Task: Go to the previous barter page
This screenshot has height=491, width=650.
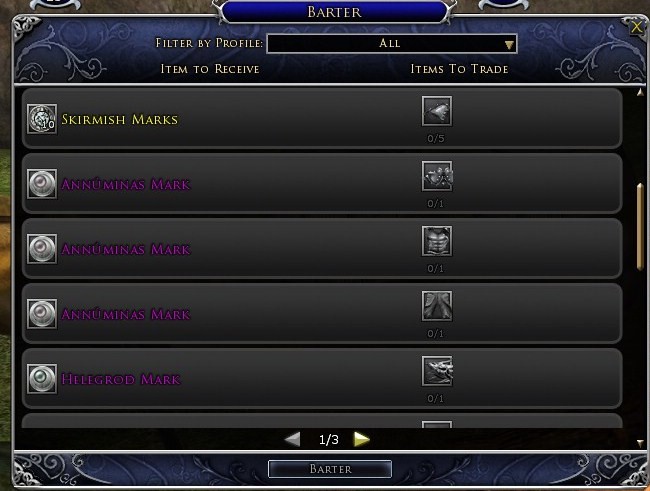Action: (293, 439)
